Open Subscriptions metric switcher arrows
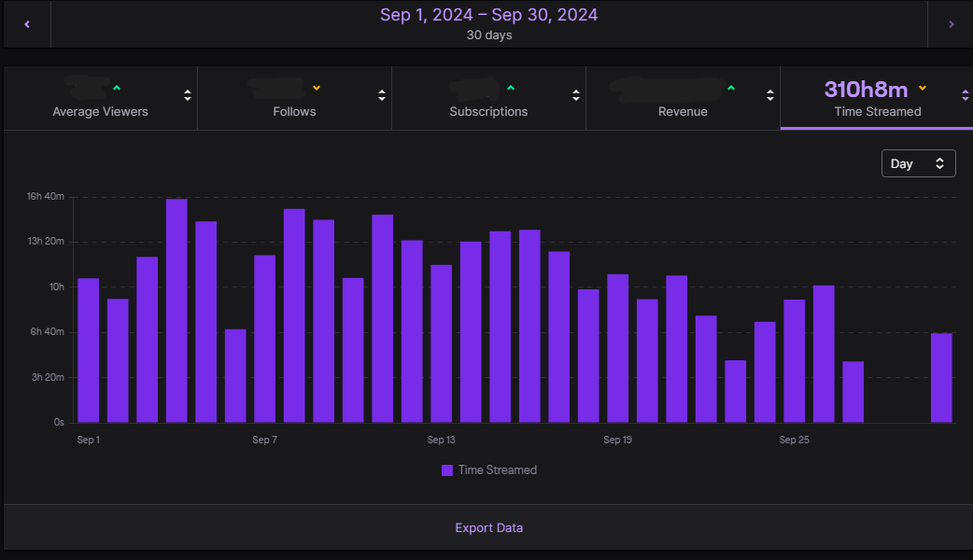Image resolution: width=973 pixels, height=560 pixels. click(576, 95)
